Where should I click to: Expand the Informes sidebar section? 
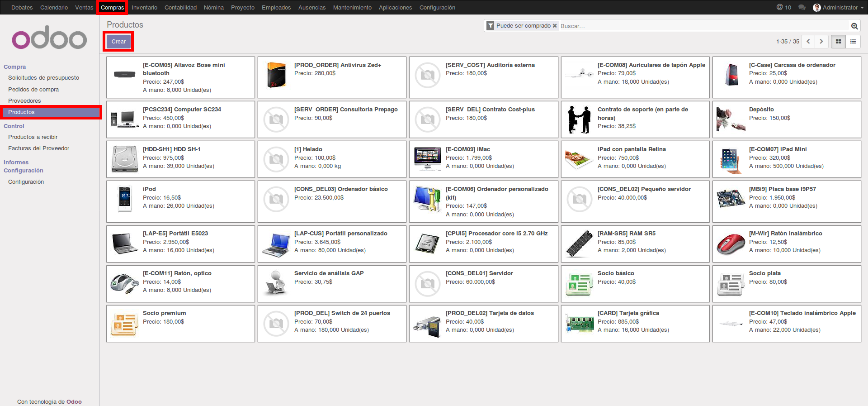coord(16,162)
